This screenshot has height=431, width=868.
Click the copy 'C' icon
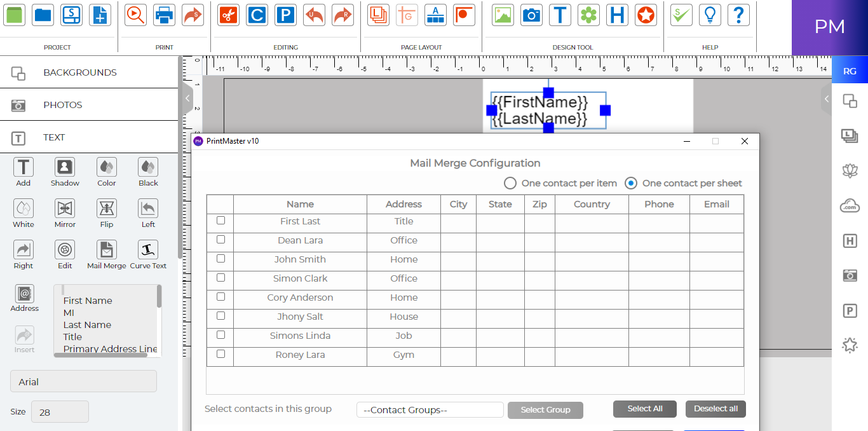tap(257, 15)
